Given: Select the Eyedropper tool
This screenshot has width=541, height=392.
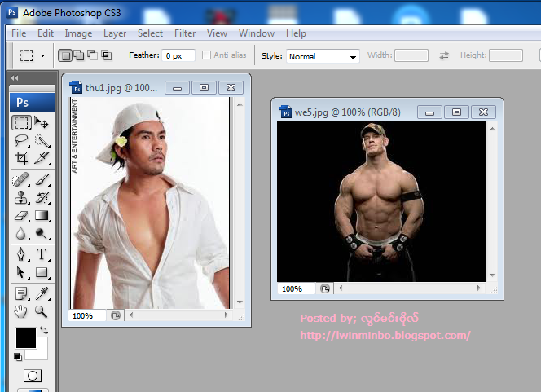Looking at the screenshot, I should (42, 293).
